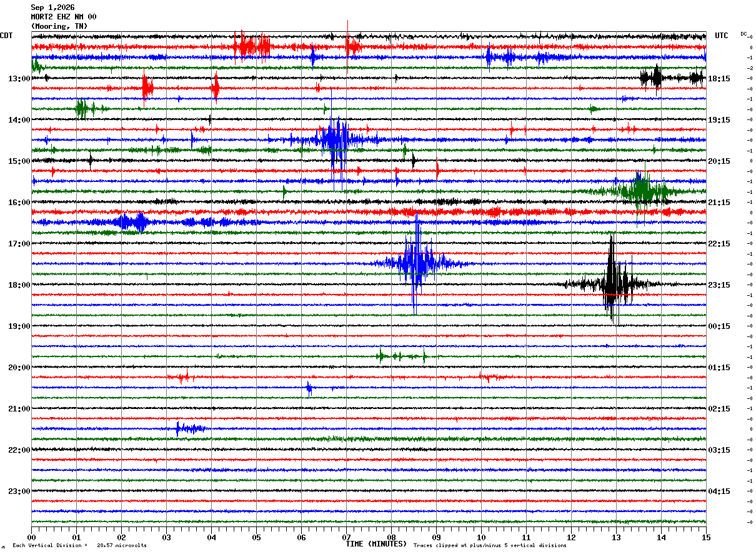Select the Mooring, TN location text

click(59, 26)
